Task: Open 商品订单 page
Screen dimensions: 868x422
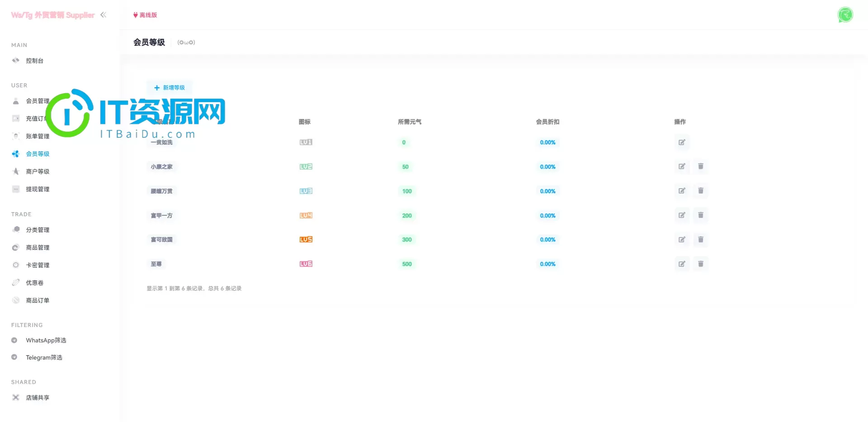Action: click(38, 300)
